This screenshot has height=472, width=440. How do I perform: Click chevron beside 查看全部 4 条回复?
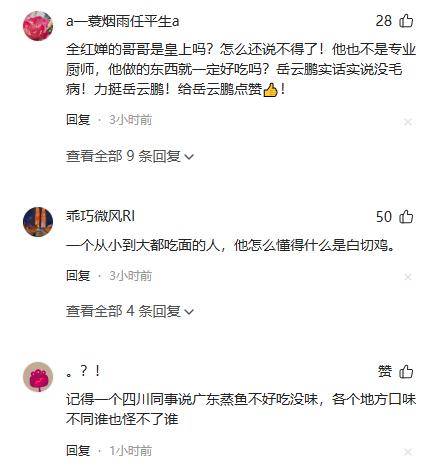pos(189,312)
